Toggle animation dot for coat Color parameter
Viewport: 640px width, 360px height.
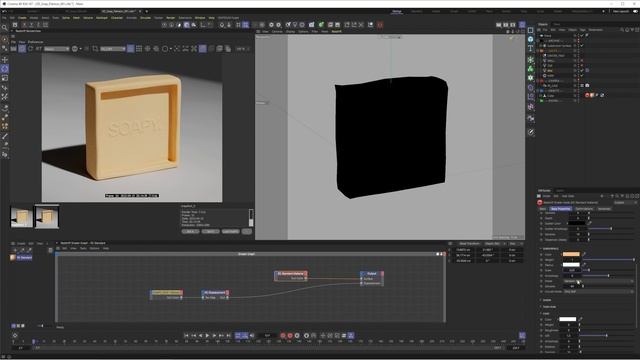click(542, 320)
